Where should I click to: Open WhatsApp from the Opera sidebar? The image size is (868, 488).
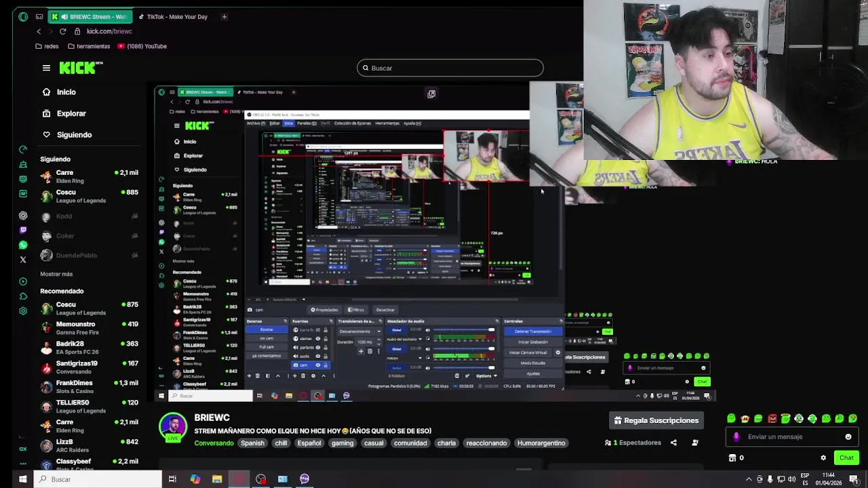tap(23, 245)
